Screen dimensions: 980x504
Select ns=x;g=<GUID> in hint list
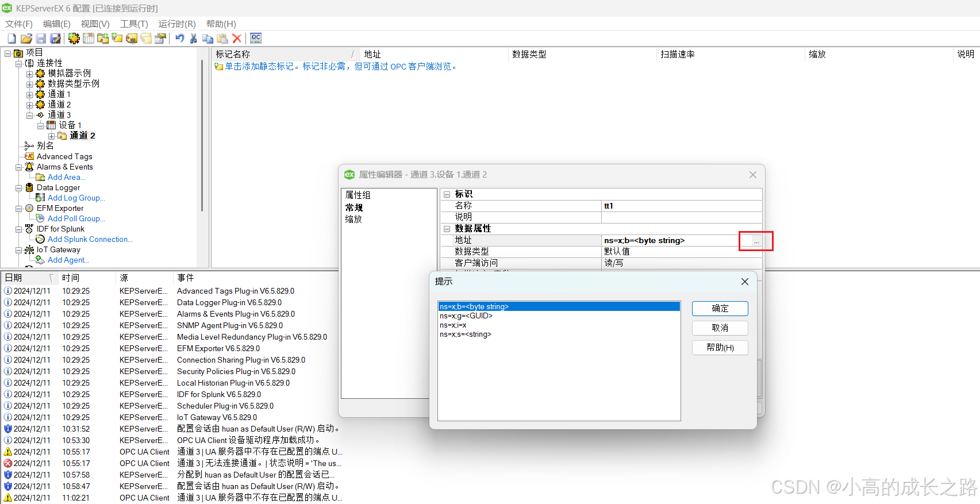click(x=559, y=316)
